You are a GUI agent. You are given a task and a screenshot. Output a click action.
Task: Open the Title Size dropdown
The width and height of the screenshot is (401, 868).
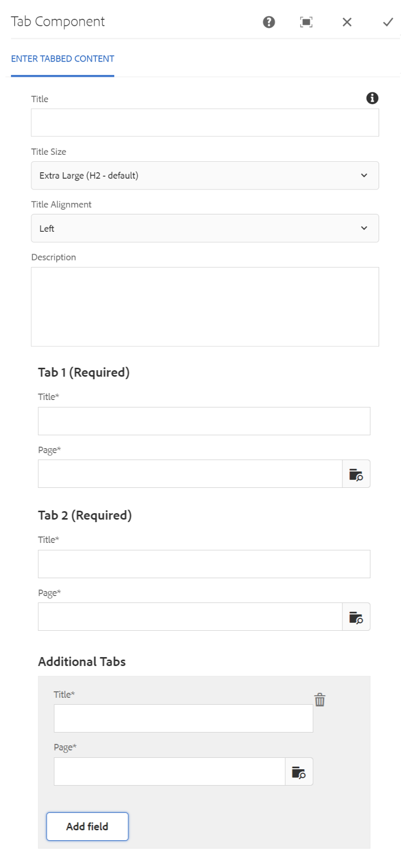[205, 175]
